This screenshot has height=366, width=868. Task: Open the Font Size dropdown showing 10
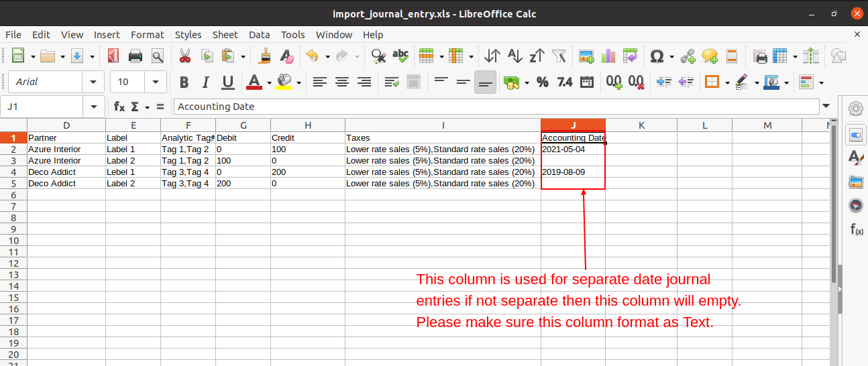156,82
